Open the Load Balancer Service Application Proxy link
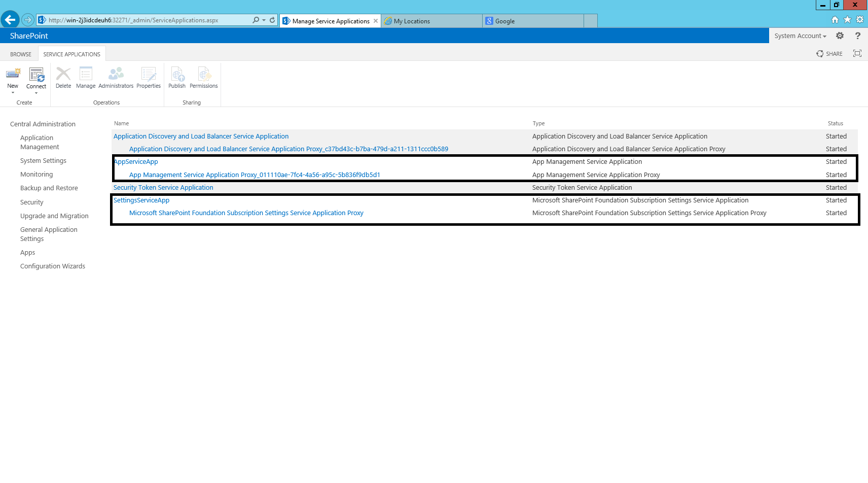The width and height of the screenshot is (868, 483). click(x=288, y=149)
